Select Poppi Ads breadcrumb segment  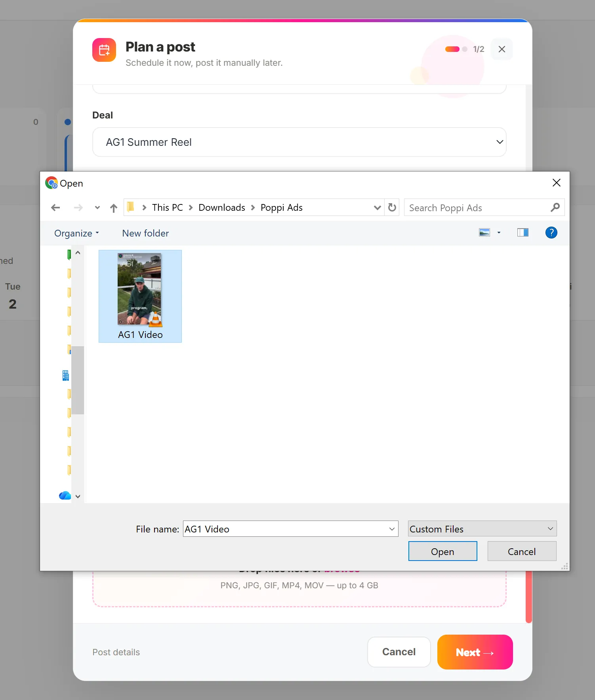[x=282, y=208]
